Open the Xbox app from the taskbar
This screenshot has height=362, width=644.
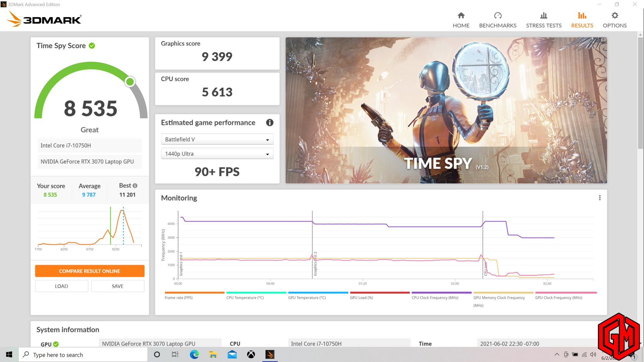pos(251,355)
